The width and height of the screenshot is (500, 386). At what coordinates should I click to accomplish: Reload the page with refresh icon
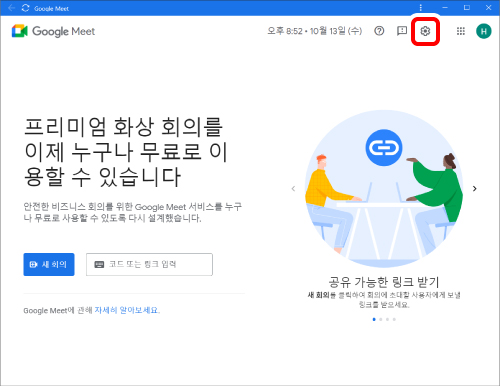[x=26, y=8]
